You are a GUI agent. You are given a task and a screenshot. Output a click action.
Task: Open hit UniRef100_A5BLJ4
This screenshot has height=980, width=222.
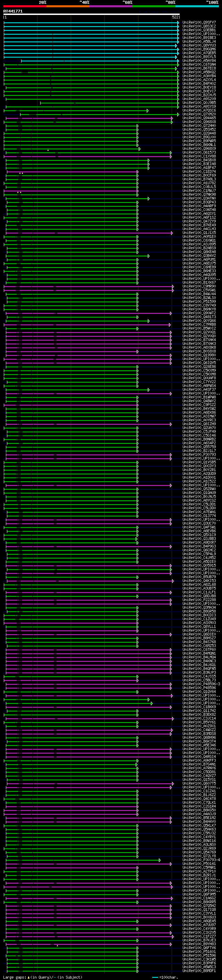[199, 41]
